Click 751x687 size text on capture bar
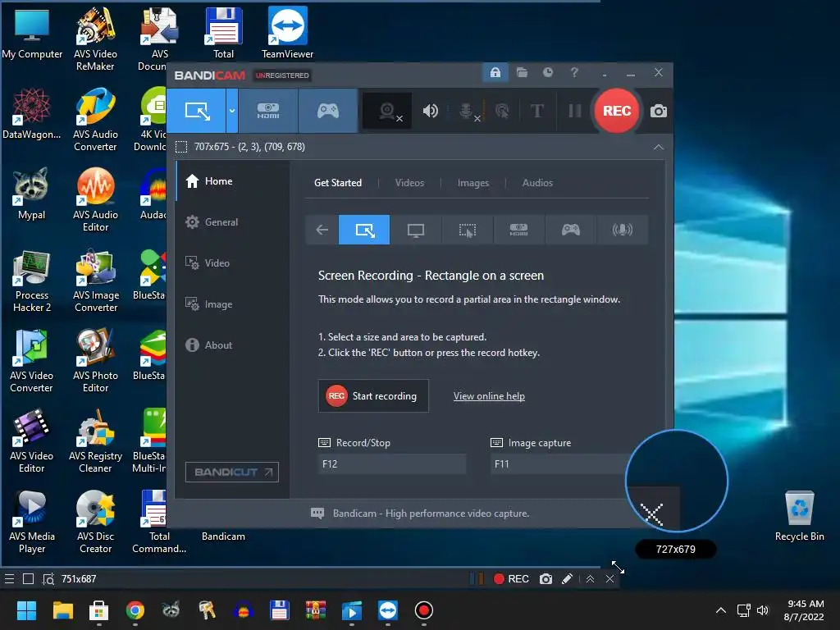Viewport: 840px width, 630px height. tap(79, 578)
